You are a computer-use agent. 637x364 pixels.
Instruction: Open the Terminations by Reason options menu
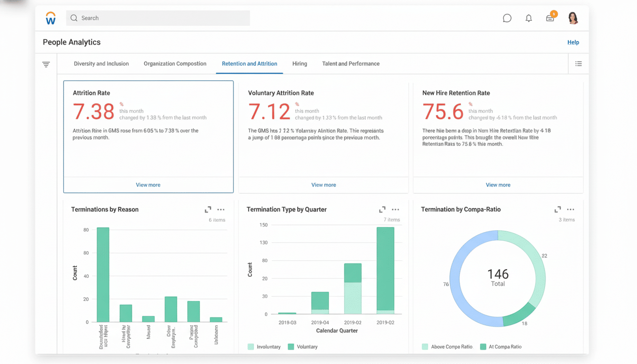point(221,209)
